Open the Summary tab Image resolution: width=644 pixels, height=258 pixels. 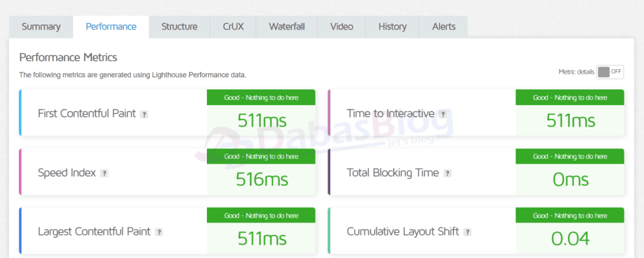tap(41, 26)
